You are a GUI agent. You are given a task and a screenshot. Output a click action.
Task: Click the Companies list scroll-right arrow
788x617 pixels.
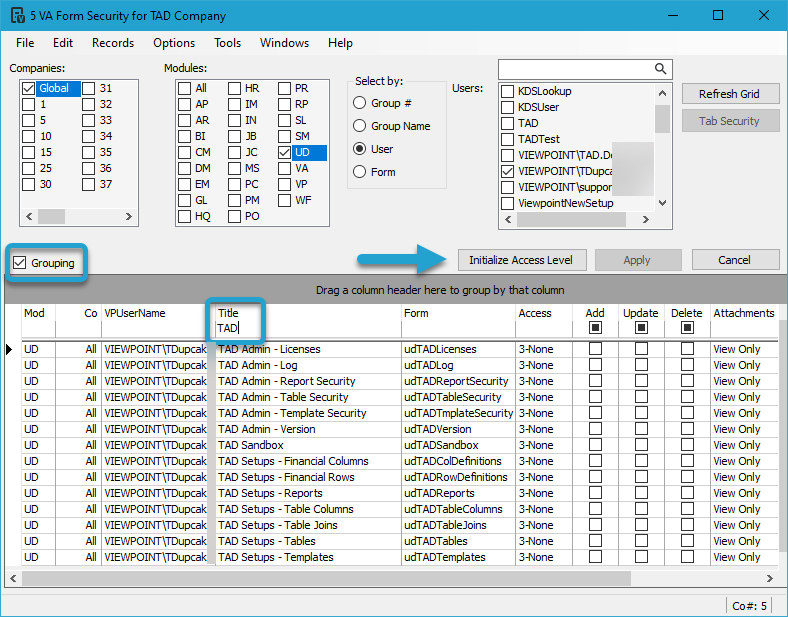[x=129, y=217]
